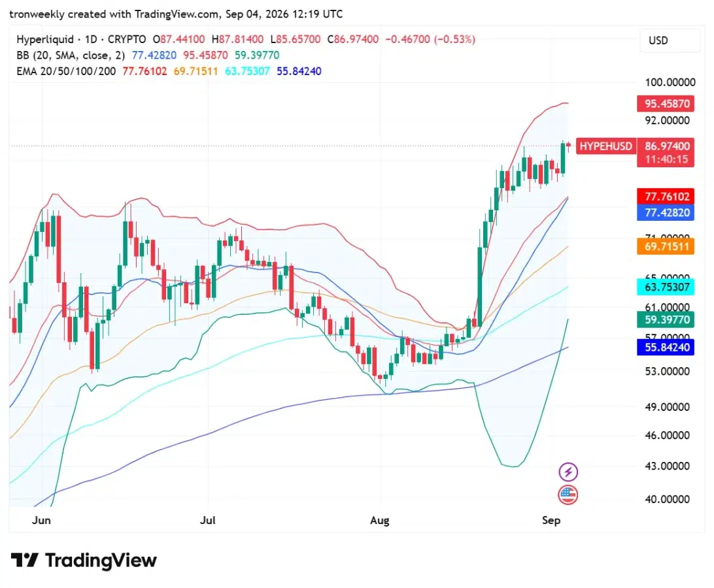This screenshot has width=714, height=588.
Task: Click the blue BB value 77.42820 in legend
Action: click(x=154, y=56)
